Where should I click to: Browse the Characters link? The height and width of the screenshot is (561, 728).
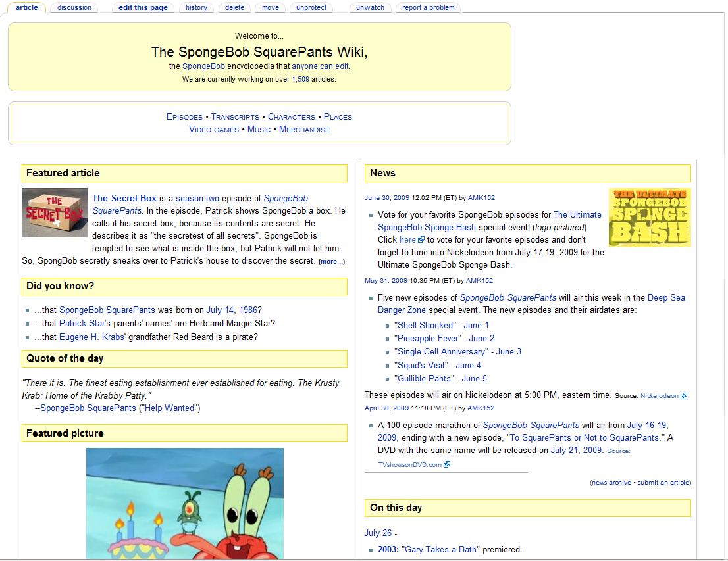tap(291, 117)
